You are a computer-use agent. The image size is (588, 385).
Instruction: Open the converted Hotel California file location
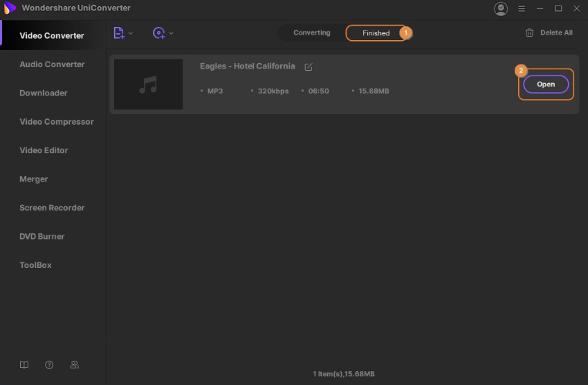[x=546, y=84]
